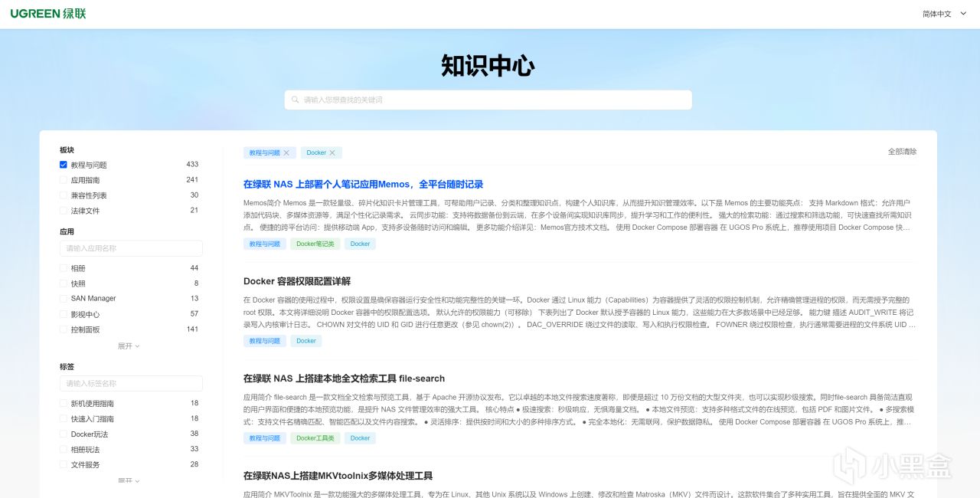Open the file-search article
The width and height of the screenshot is (980, 498).
tap(344, 378)
